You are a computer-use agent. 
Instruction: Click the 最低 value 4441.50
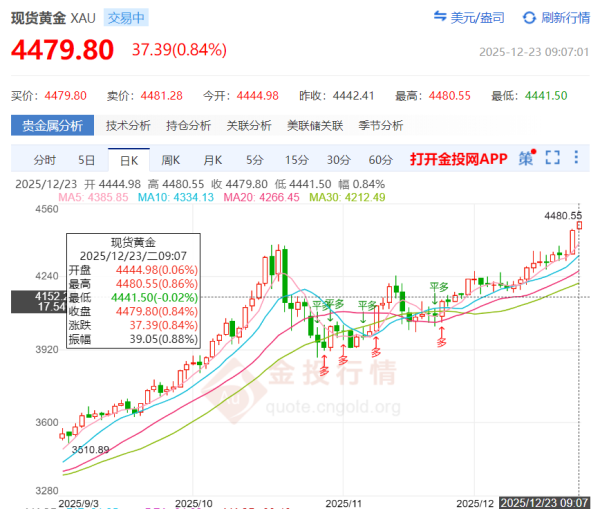pyautogui.click(x=546, y=96)
